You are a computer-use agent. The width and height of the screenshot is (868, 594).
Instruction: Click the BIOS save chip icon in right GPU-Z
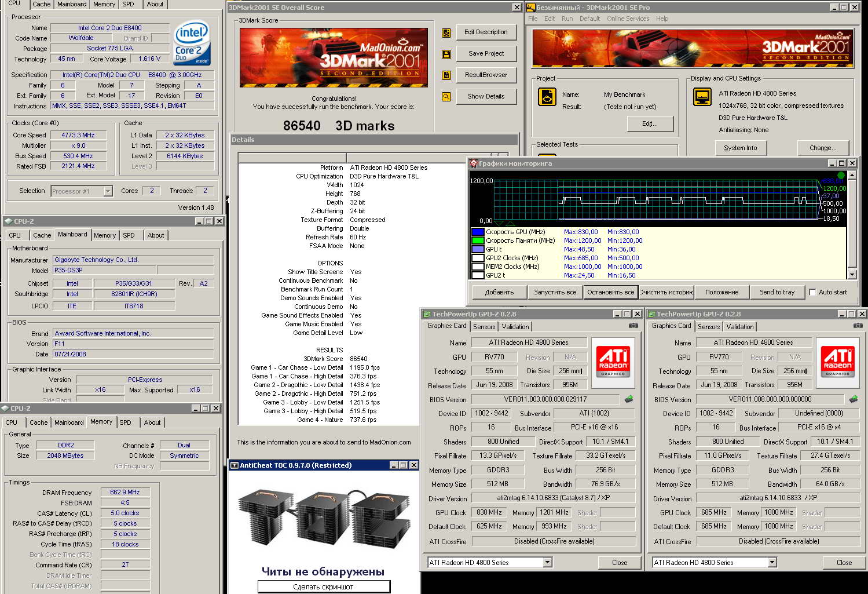[x=854, y=399]
